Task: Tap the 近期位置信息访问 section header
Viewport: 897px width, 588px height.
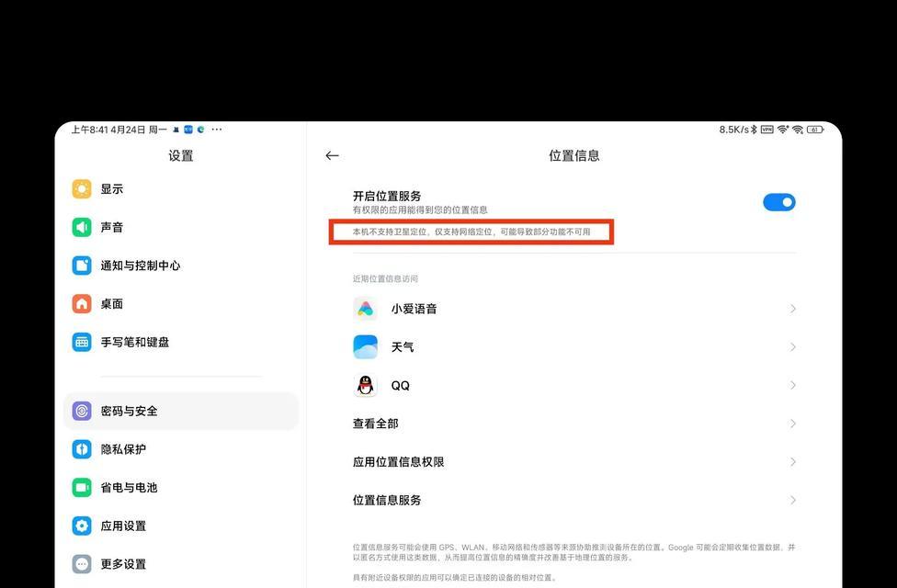Action: click(385, 279)
